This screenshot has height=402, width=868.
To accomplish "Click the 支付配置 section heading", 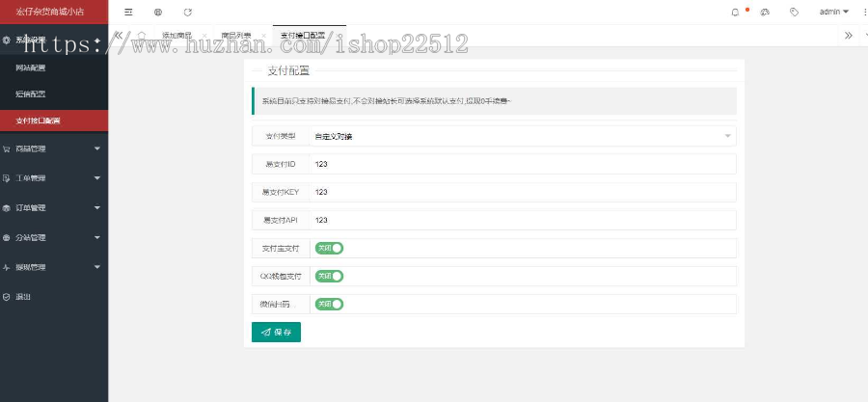I will click(x=288, y=70).
